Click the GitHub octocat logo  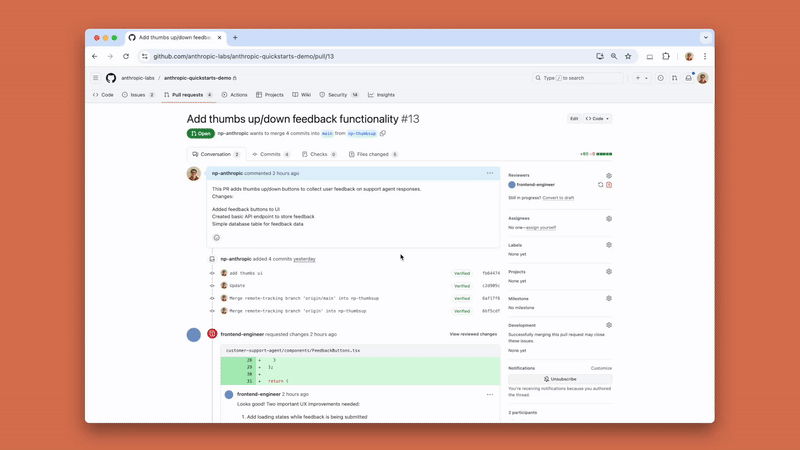coord(111,78)
